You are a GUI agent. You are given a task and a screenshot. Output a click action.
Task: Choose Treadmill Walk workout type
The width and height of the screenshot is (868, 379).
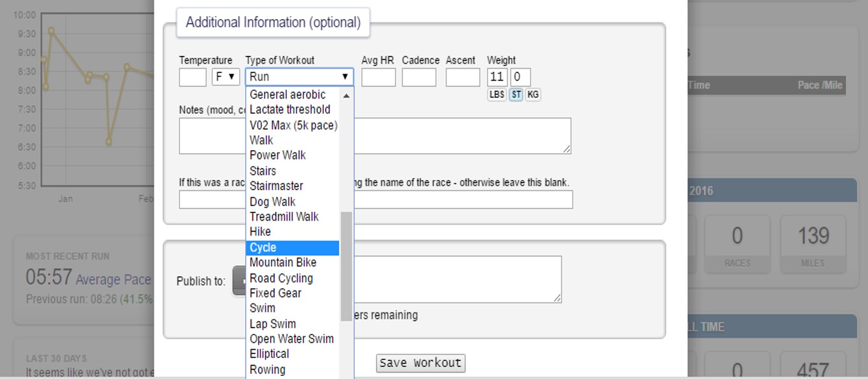(x=293, y=217)
